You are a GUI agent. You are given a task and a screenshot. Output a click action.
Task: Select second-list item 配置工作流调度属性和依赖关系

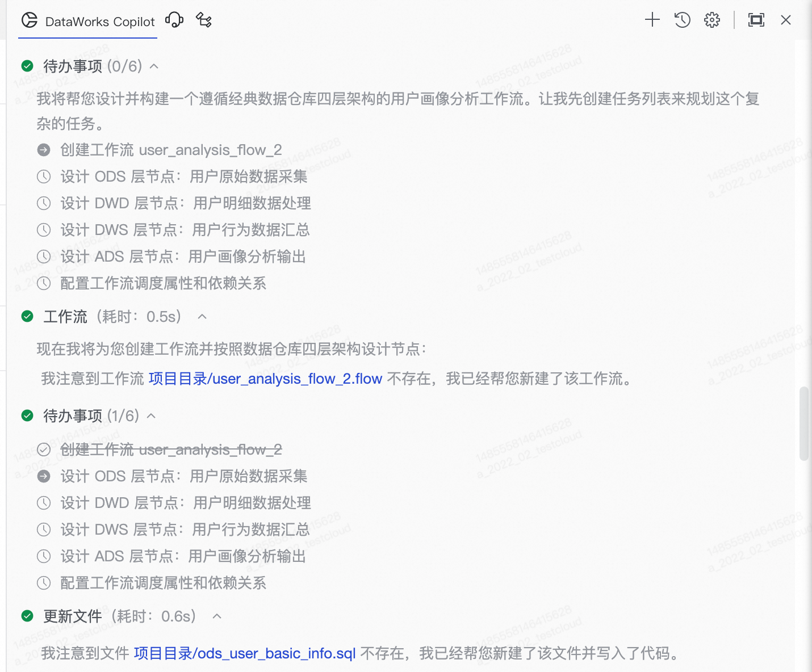[x=164, y=583]
